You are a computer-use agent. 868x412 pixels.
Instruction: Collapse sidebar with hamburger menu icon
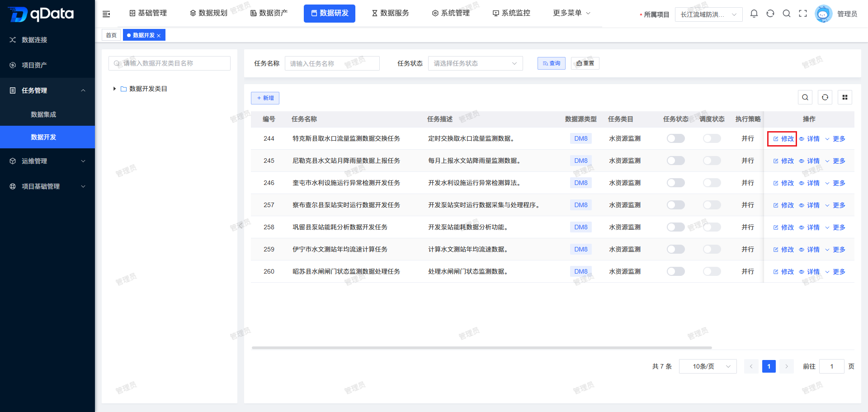(106, 14)
